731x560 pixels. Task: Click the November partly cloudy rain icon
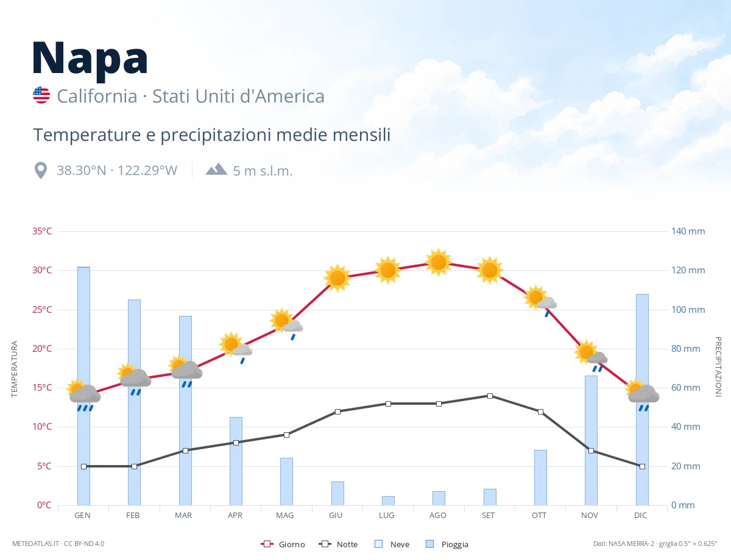591,356
